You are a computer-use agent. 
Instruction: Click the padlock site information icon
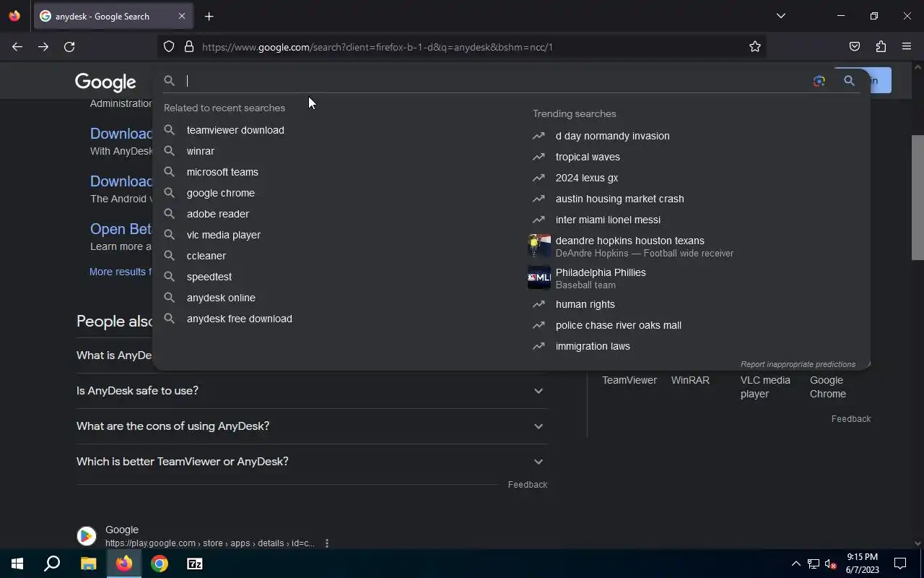pos(189,47)
